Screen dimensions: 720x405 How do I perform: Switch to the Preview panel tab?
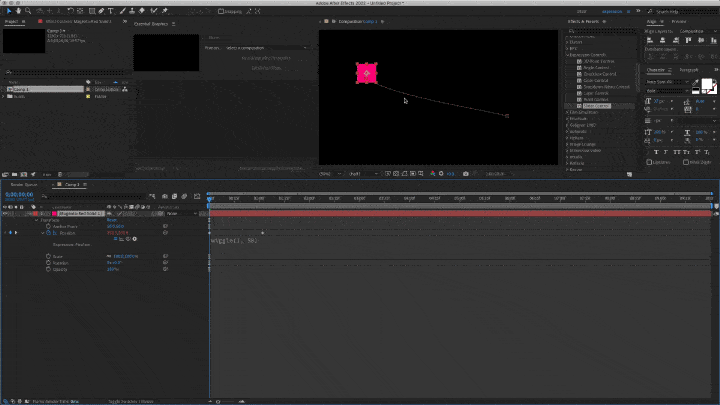pyautogui.click(x=679, y=22)
